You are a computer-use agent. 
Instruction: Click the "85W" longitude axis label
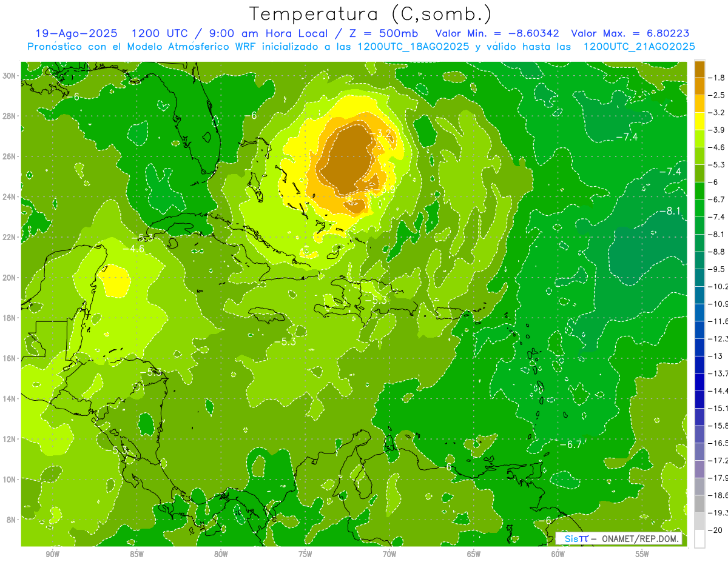(x=136, y=554)
